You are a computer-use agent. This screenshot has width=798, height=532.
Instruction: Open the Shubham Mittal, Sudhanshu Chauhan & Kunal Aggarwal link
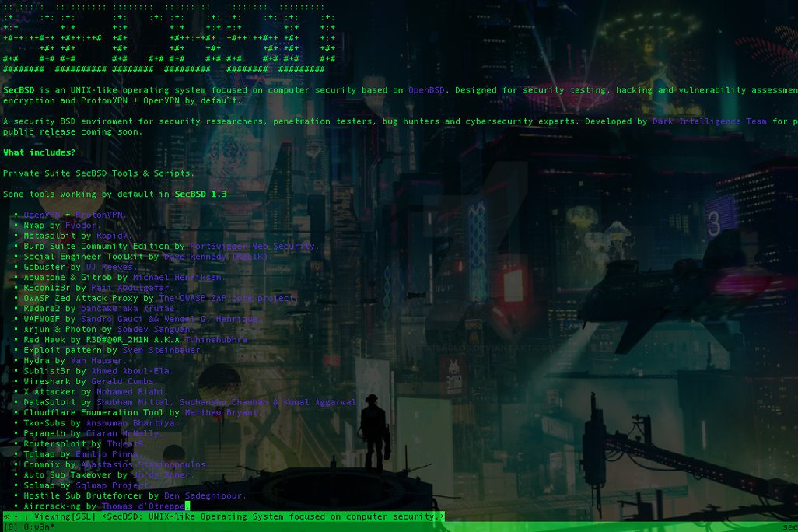(x=226, y=402)
